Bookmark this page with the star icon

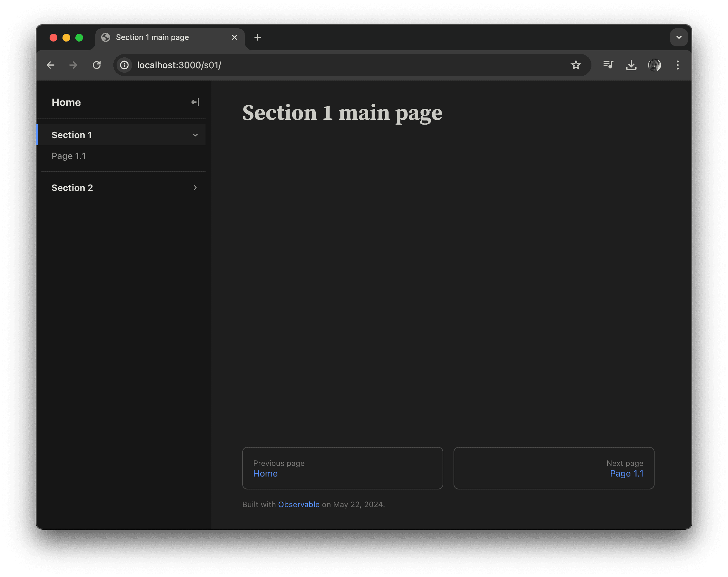tap(576, 65)
